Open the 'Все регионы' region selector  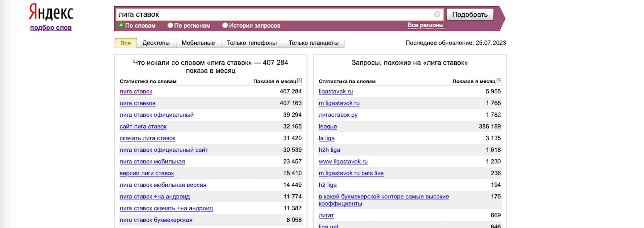click(x=426, y=25)
